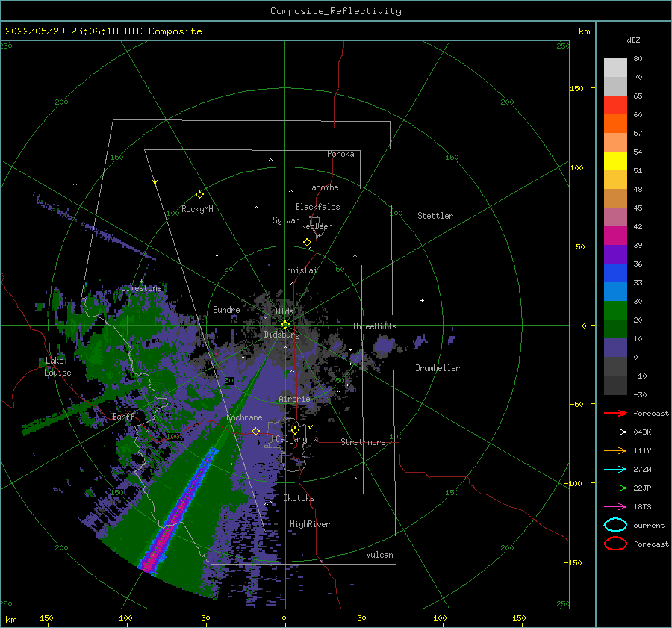Screen dimensions: 672x628
Task: Select the cyan current ellipse icon
Action: (x=615, y=525)
